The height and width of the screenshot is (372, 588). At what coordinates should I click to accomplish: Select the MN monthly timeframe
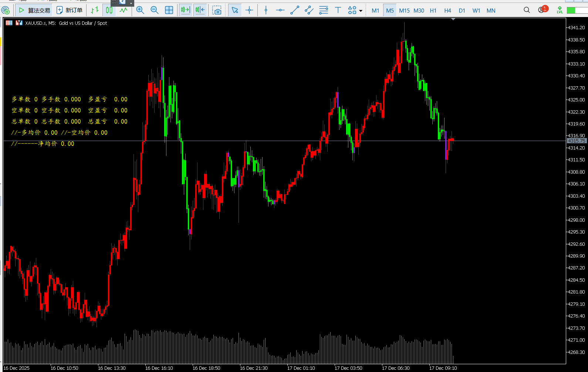[x=491, y=11]
